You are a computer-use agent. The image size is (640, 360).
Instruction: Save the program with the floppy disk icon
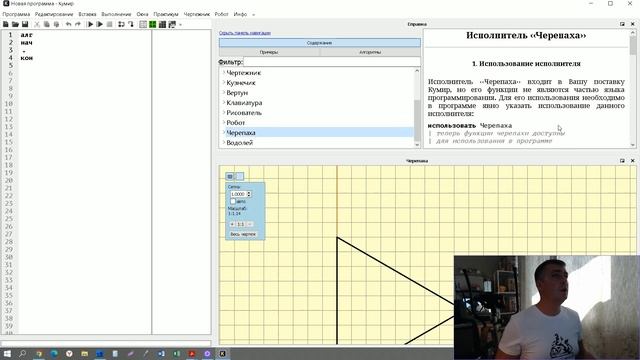point(25,24)
